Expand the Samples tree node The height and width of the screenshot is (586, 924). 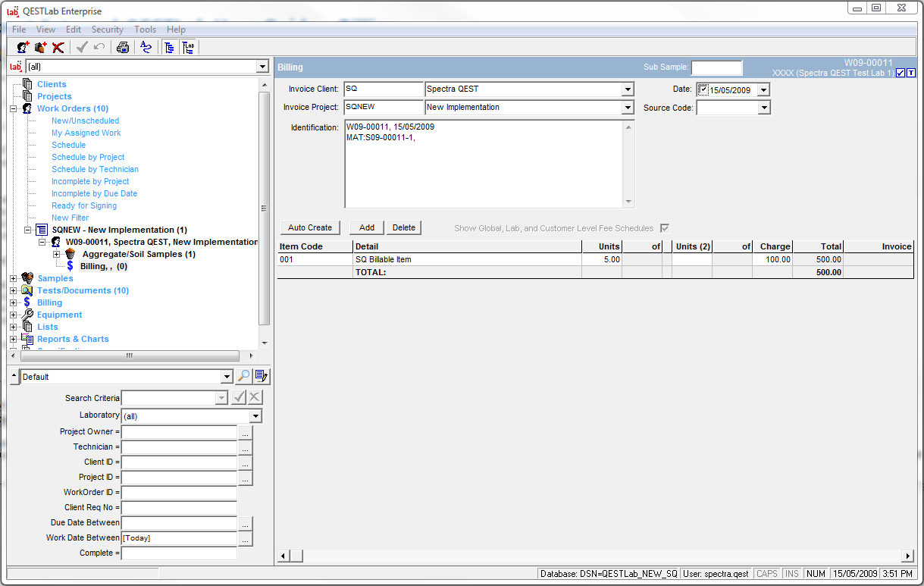(13, 278)
